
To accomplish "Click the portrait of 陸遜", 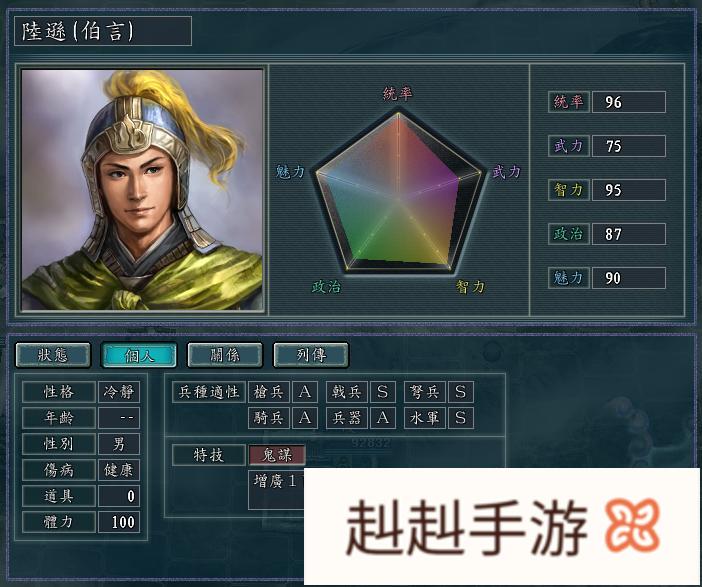I will pos(142,190).
